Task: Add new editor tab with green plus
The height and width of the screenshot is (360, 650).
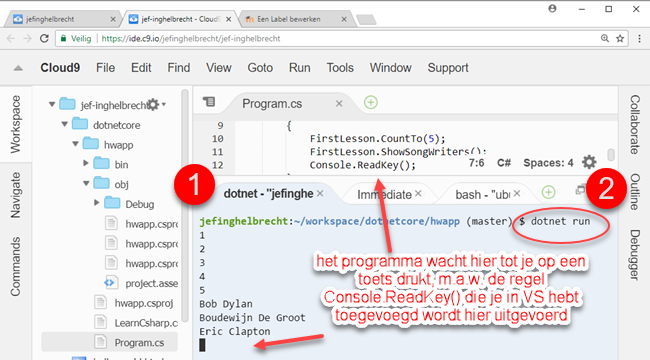Action: (x=371, y=102)
